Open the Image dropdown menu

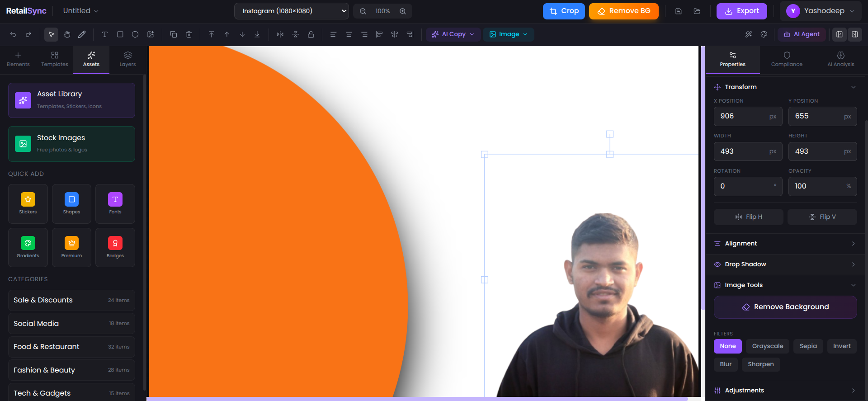tap(509, 34)
